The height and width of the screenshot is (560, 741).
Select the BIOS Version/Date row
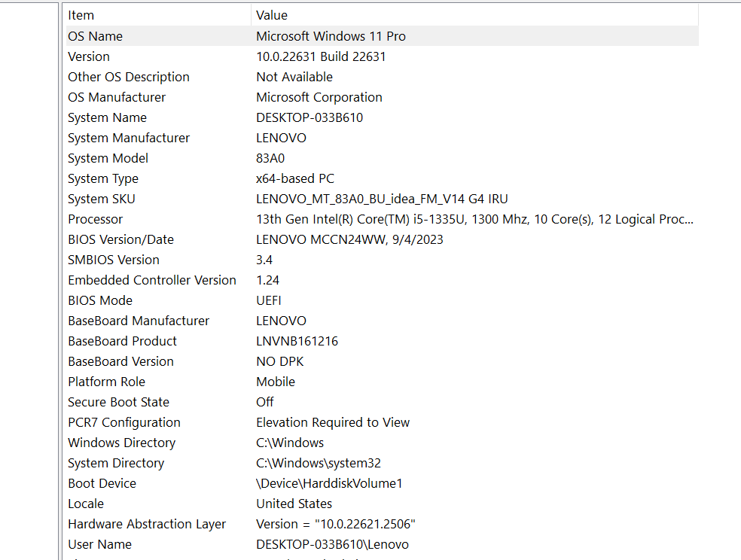(120, 239)
